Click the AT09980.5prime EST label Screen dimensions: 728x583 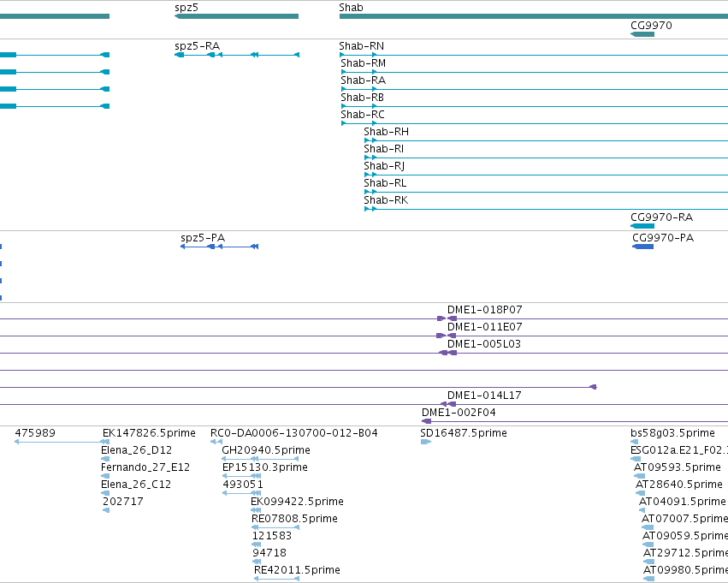pos(686,570)
